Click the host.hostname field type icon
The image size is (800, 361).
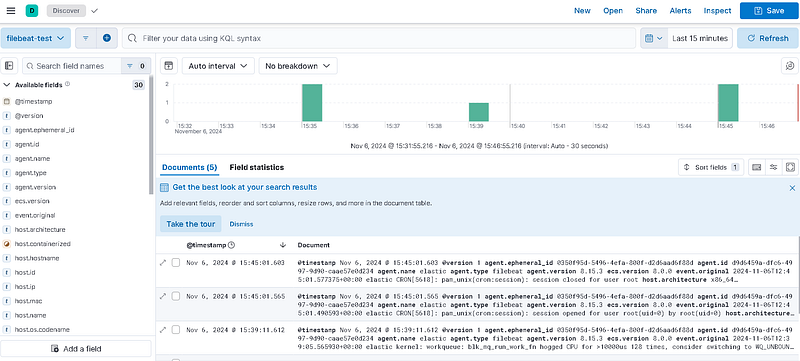click(7, 258)
